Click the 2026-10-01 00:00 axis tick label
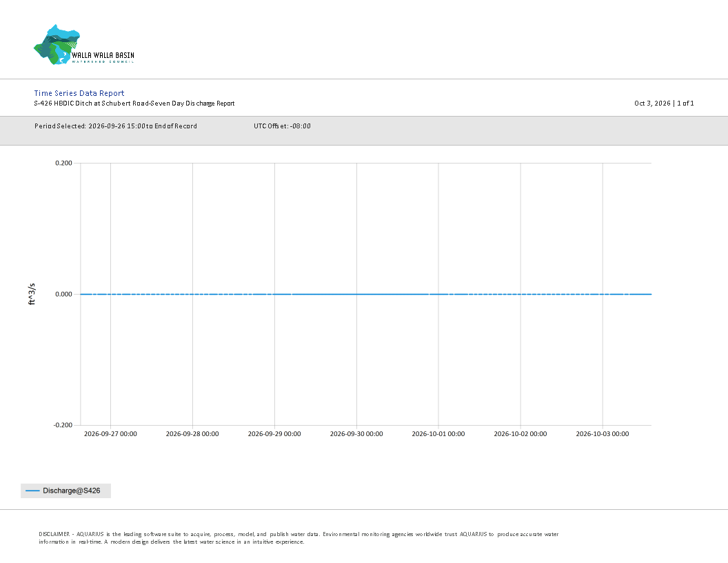 (x=438, y=434)
